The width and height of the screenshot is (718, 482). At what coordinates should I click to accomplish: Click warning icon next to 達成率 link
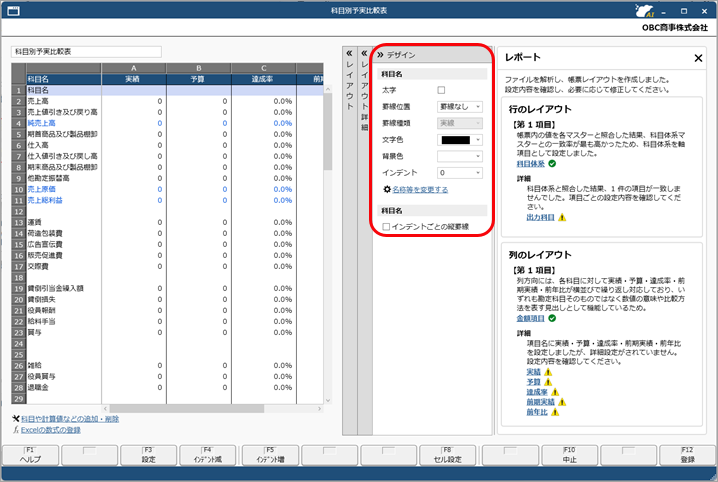point(555,392)
